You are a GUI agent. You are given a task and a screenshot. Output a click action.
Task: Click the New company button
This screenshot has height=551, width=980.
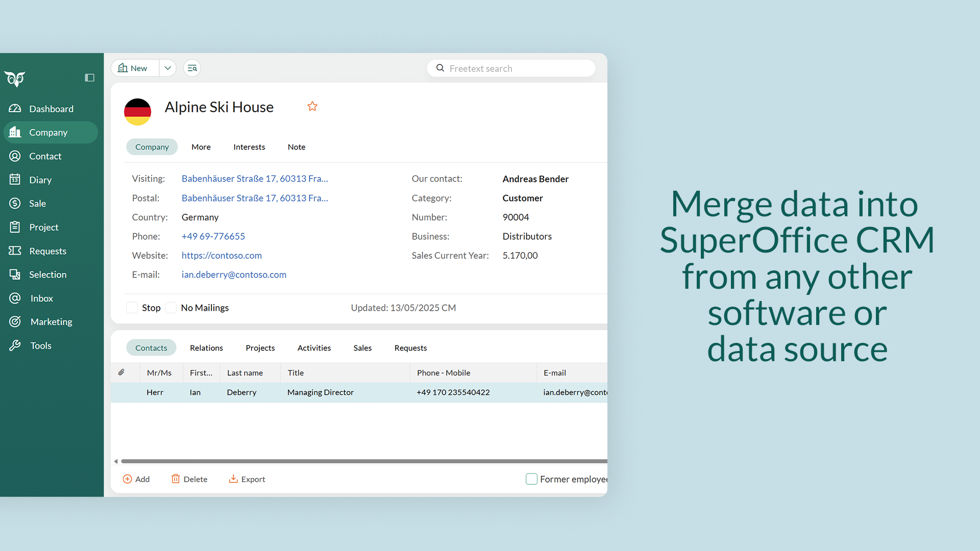pos(135,68)
